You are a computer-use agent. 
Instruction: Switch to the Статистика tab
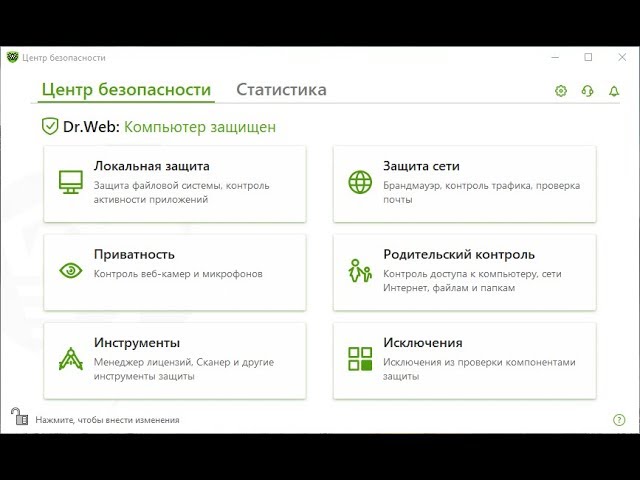pyautogui.click(x=281, y=90)
